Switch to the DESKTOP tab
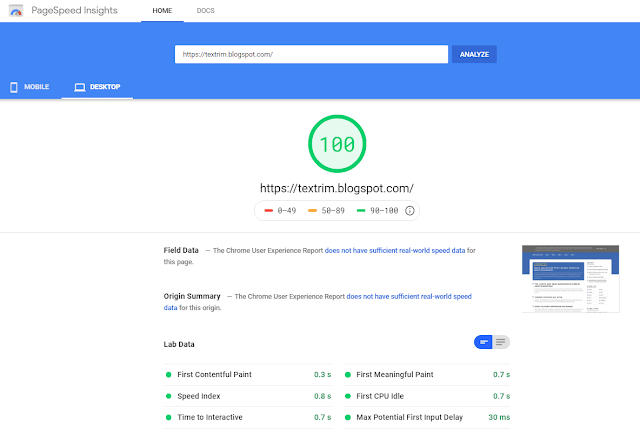This screenshot has height=435, width=640. click(97, 87)
